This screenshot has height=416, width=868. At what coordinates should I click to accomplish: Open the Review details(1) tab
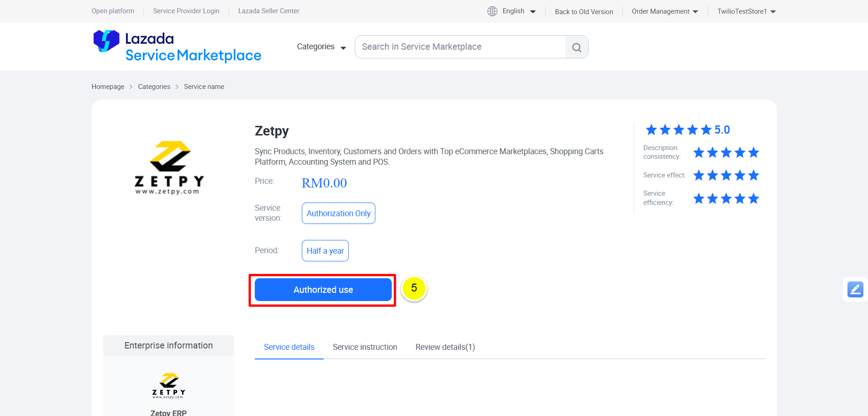click(445, 347)
